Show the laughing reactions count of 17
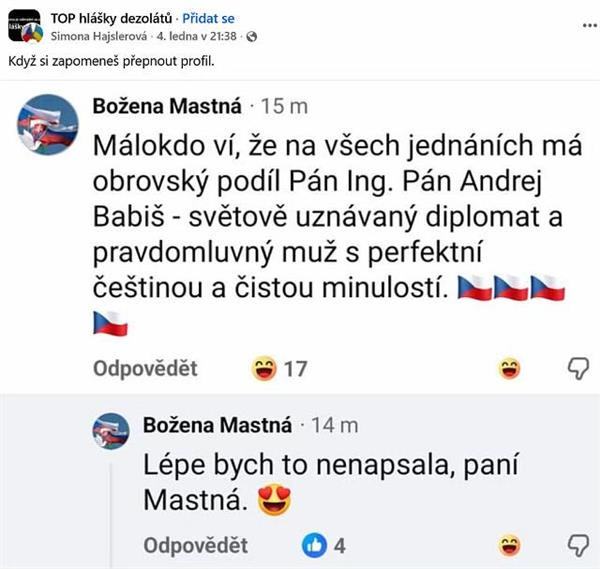The image size is (600, 569). click(280, 370)
